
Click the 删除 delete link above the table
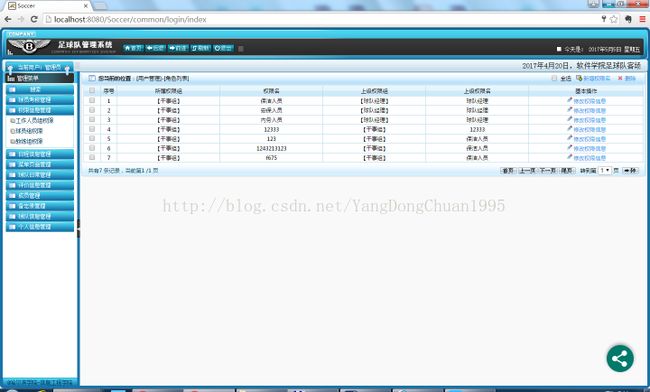click(x=630, y=78)
